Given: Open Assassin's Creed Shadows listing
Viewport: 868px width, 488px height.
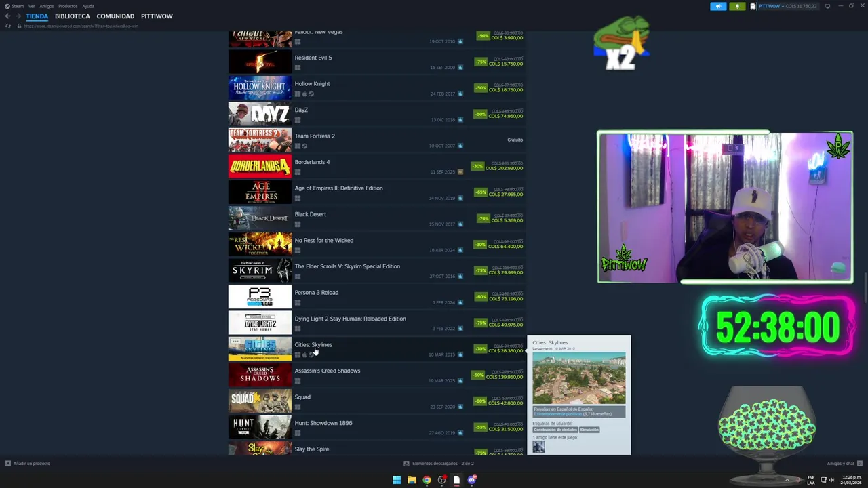Looking at the screenshot, I should pyautogui.click(x=377, y=375).
